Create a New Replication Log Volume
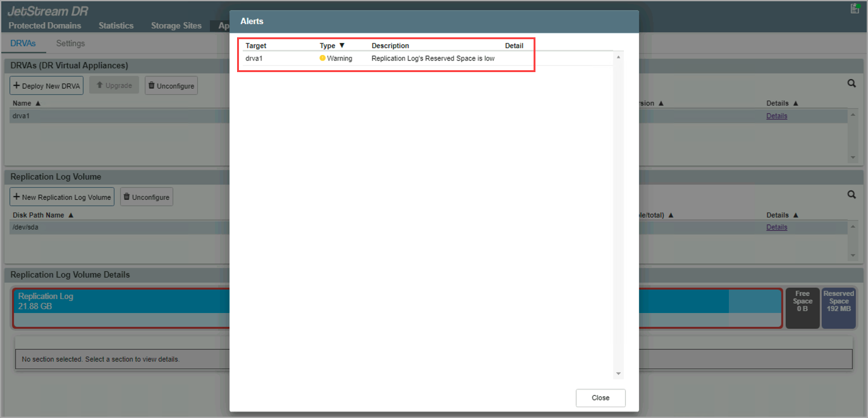 click(61, 197)
